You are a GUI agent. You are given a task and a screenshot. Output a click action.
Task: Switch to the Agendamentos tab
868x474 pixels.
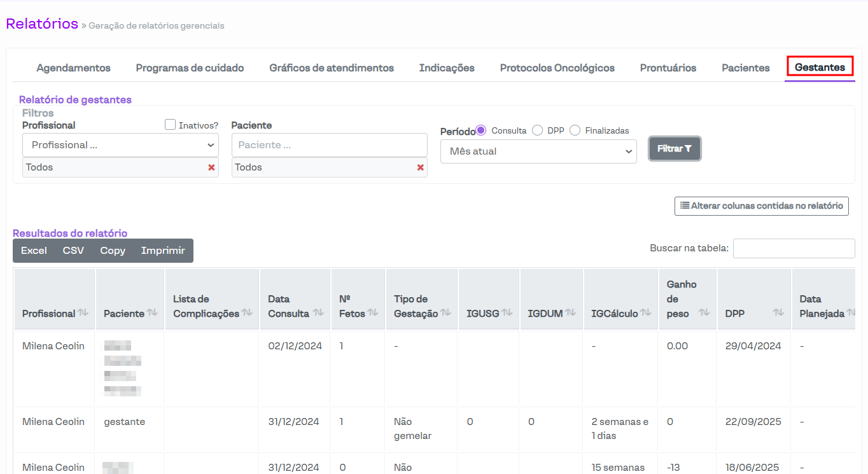(x=73, y=68)
